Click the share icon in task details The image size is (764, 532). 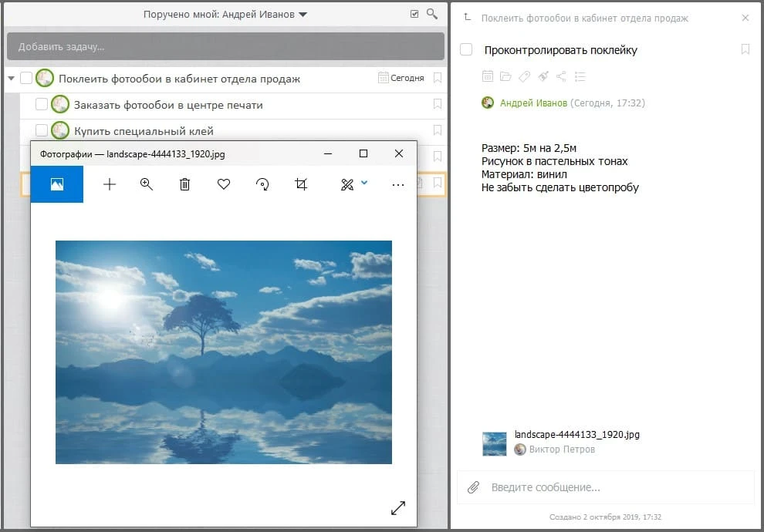coord(561,76)
